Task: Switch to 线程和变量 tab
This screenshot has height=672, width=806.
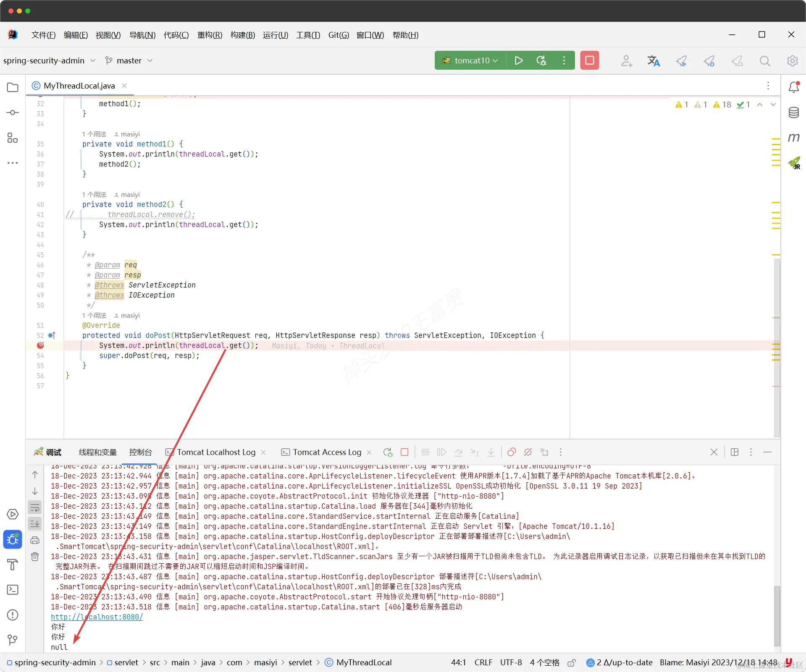Action: (x=97, y=452)
